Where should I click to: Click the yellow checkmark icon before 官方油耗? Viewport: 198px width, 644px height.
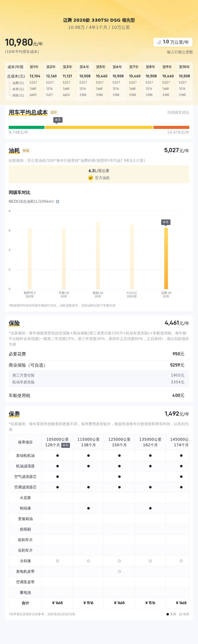[x=90, y=178]
